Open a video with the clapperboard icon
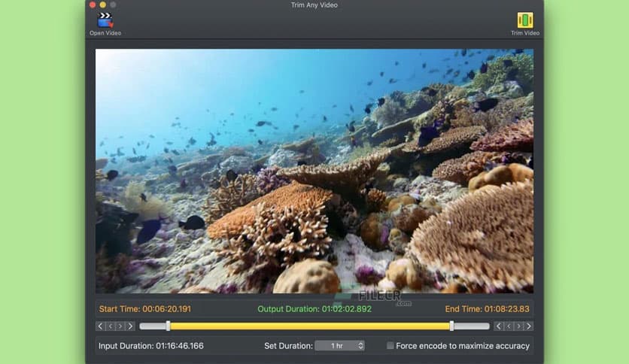This screenshot has height=364, width=629. [x=105, y=20]
